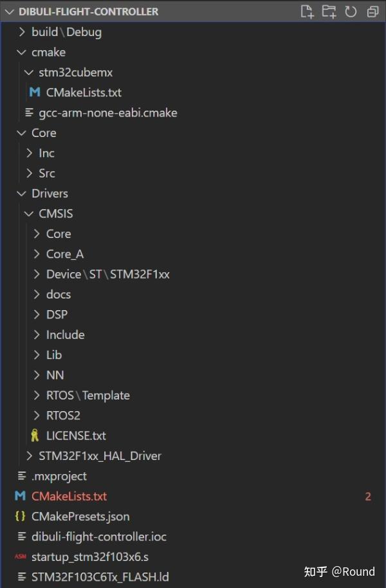Expand the STM32F1xx_HAL_Driver folder
The height and width of the screenshot is (588, 386).
(x=29, y=455)
